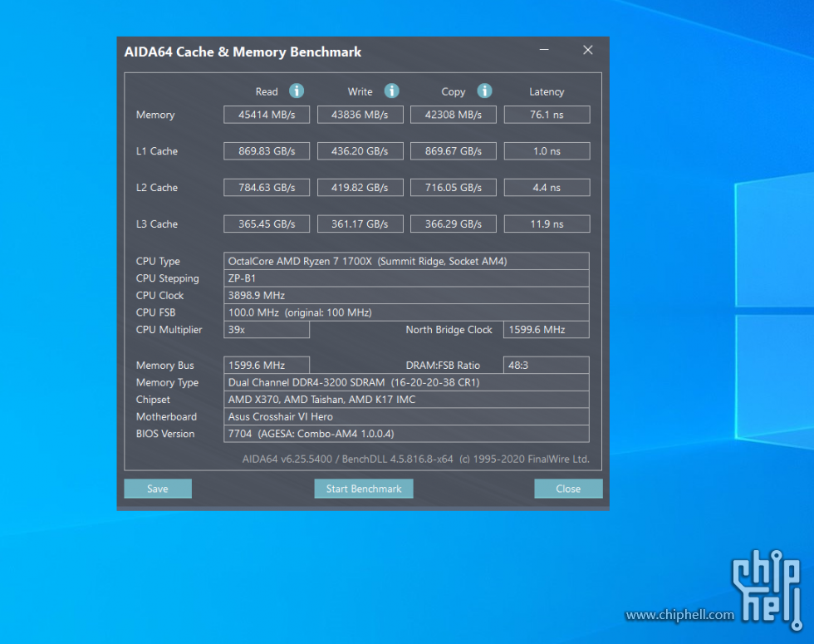Viewport: 814px width, 644px height.
Task: Click the info icon beside Write
Action: [x=391, y=91]
